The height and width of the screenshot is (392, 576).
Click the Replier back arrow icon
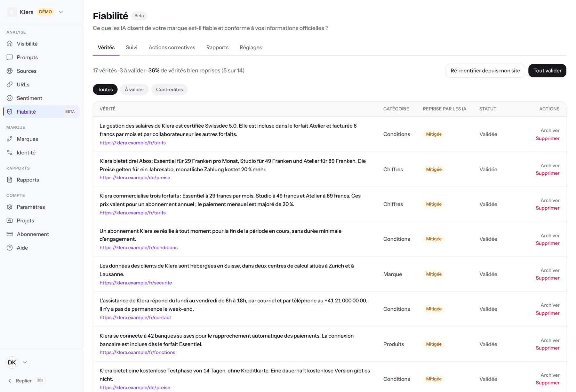click(10, 380)
